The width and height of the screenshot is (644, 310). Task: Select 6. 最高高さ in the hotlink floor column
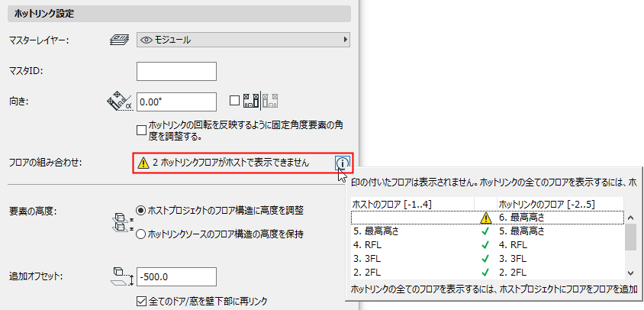coord(522,218)
